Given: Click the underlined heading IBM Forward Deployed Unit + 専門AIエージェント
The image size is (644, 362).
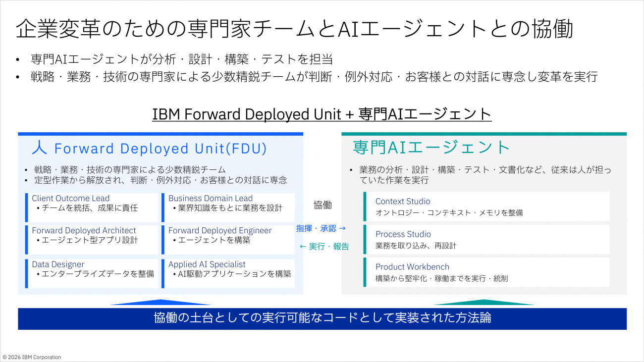Looking at the screenshot, I should pyautogui.click(x=322, y=114).
